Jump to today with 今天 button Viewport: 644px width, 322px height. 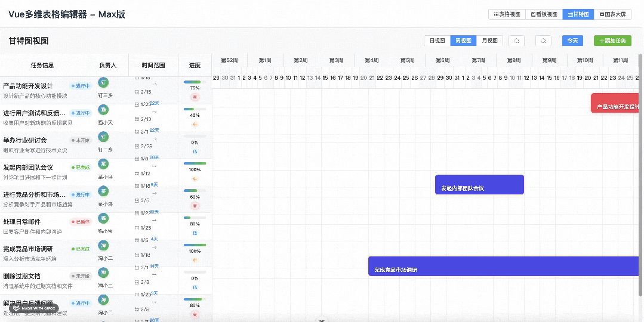(x=572, y=41)
